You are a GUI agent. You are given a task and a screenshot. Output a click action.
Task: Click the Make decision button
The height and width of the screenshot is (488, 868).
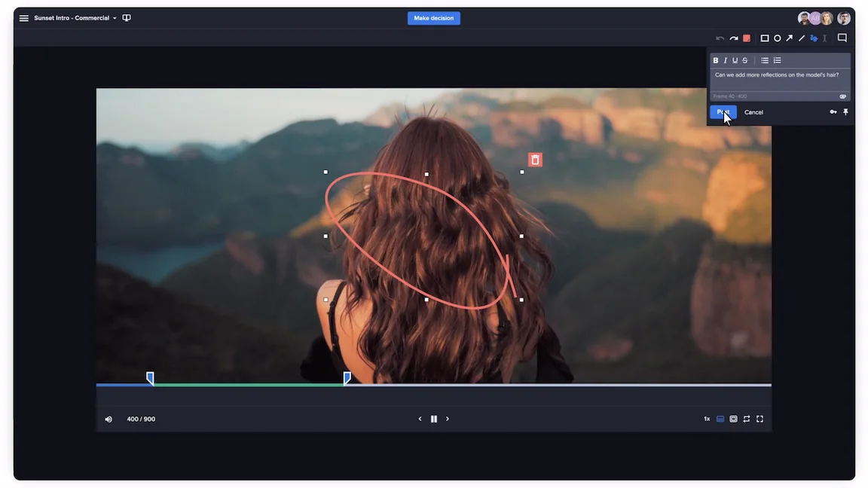pos(434,18)
